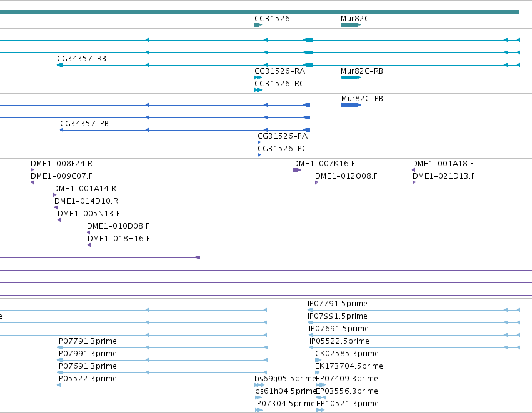532x413 pixels.
Task: Select the DME1-008F24.R label
Action: [x=61, y=164]
